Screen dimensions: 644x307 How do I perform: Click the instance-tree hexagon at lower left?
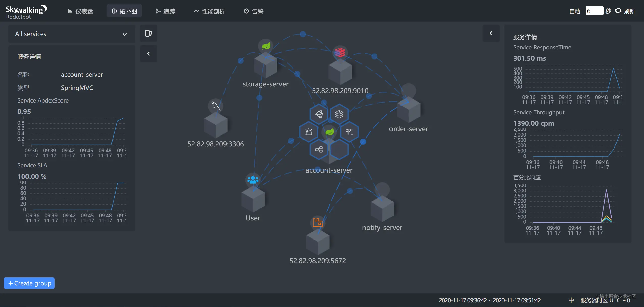click(319, 150)
